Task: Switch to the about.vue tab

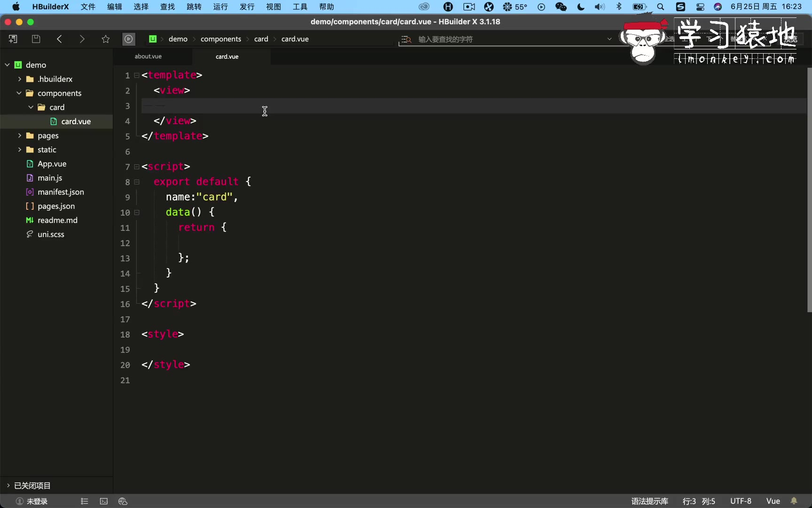Action: (x=148, y=56)
